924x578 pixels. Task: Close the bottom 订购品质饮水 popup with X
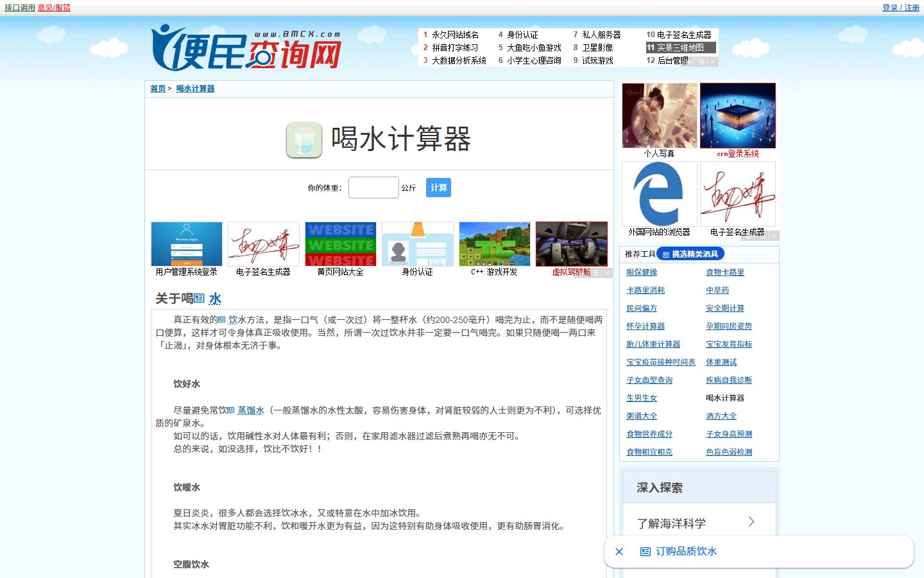pyautogui.click(x=619, y=552)
